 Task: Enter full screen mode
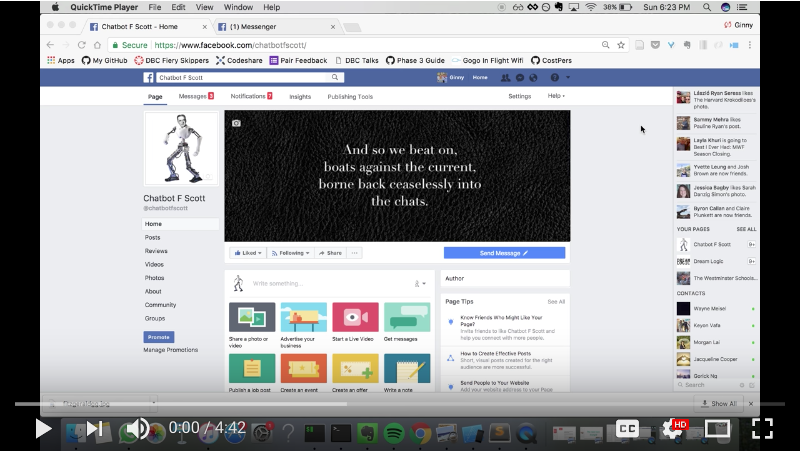pyautogui.click(x=762, y=429)
